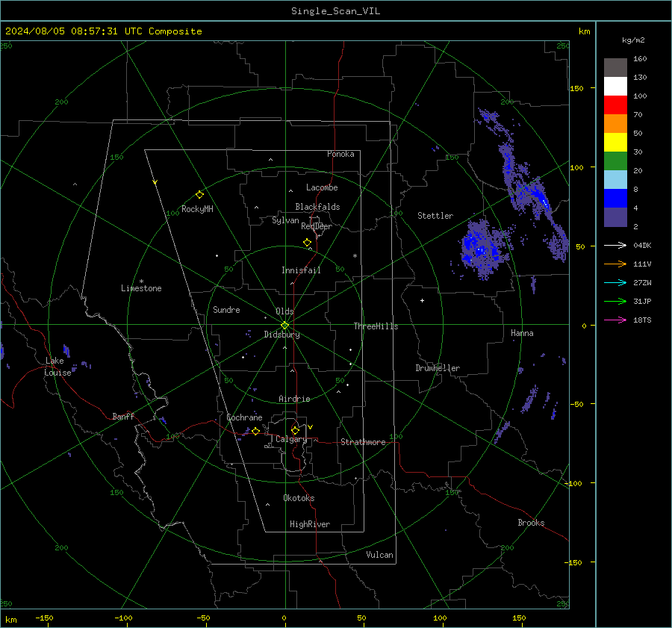This screenshot has width=672, height=628.
Task: Click the Brooks town label
Action: (x=531, y=523)
